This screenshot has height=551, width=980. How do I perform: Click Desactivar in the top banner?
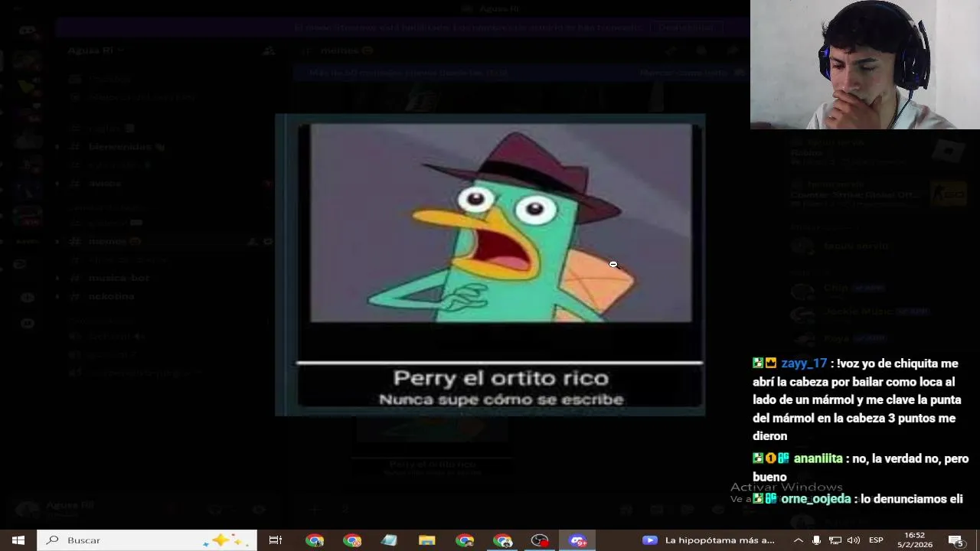(x=685, y=28)
